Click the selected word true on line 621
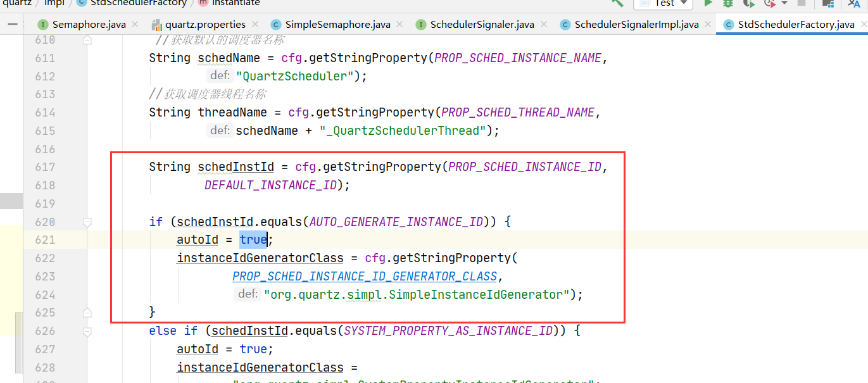The height and width of the screenshot is (383, 868). [x=253, y=240]
